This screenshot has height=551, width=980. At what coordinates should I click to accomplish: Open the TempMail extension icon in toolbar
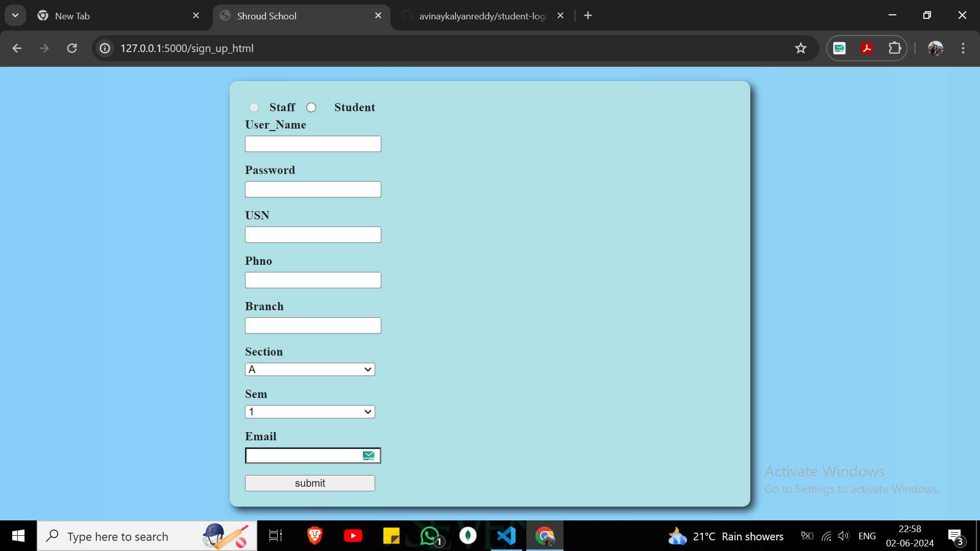[x=840, y=48]
